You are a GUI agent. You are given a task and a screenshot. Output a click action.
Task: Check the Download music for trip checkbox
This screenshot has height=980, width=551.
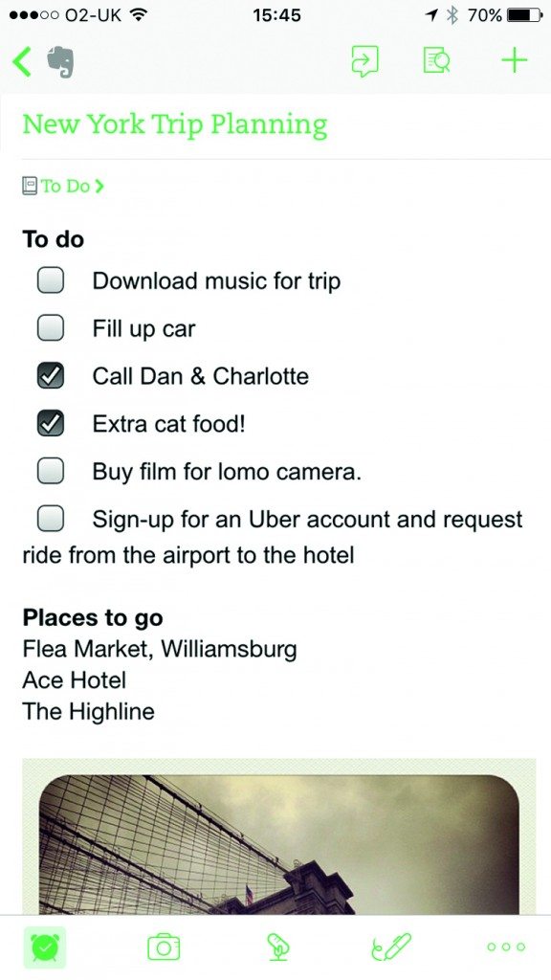click(x=50, y=280)
